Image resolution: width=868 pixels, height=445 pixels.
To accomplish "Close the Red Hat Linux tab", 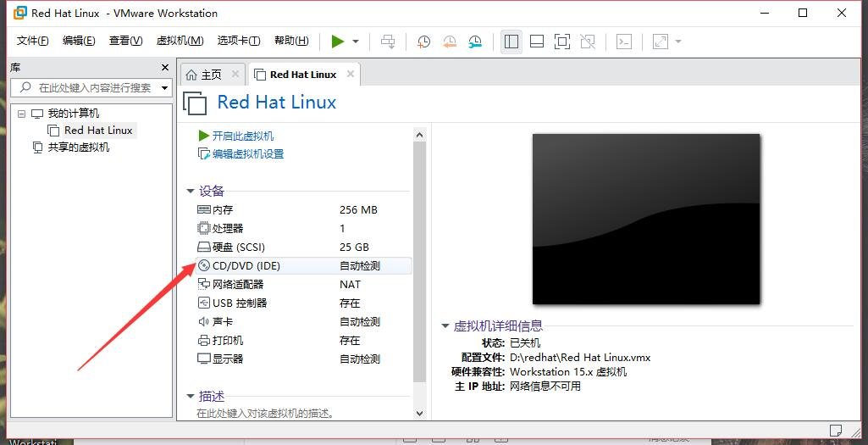I will [351, 74].
